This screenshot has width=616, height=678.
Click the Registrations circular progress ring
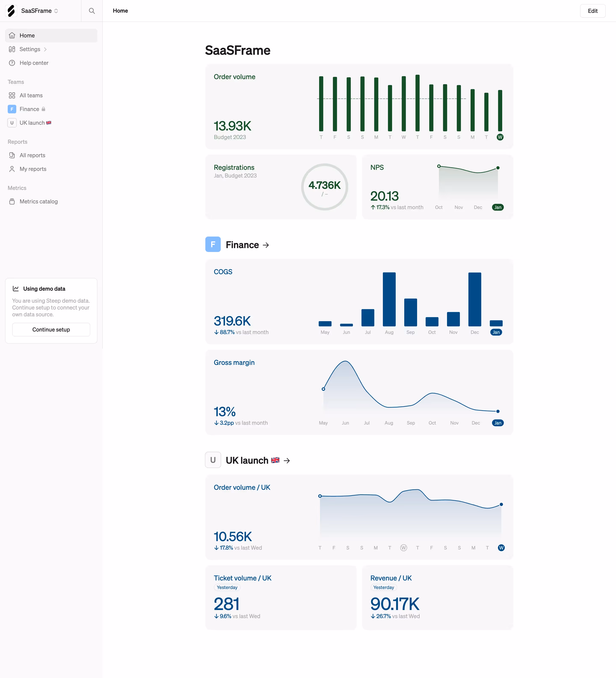(x=324, y=187)
